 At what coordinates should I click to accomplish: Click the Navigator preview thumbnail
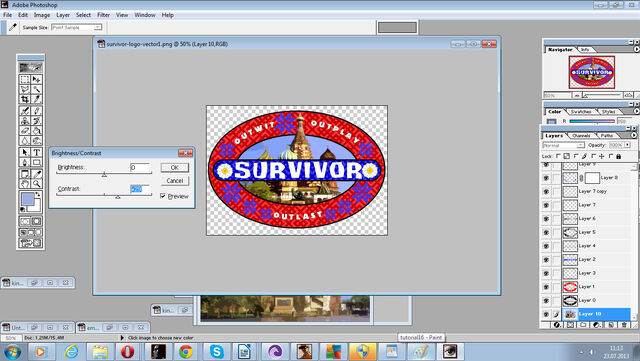(591, 72)
